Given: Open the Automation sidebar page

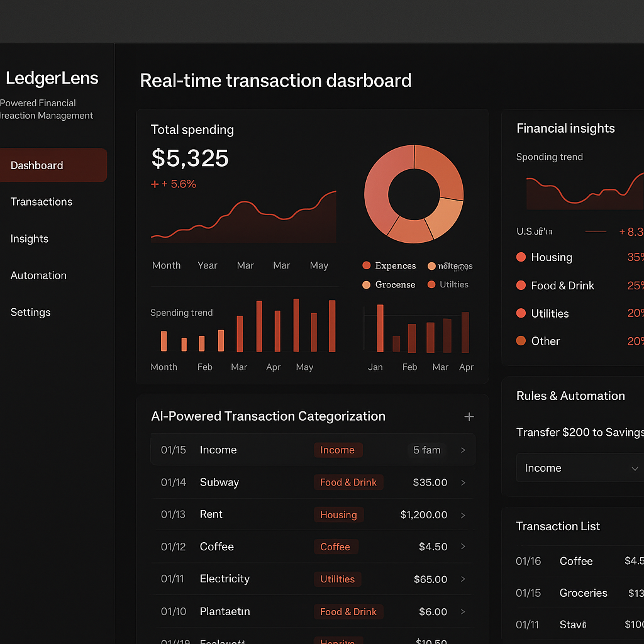Looking at the screenshot, I should pos(38,275).
